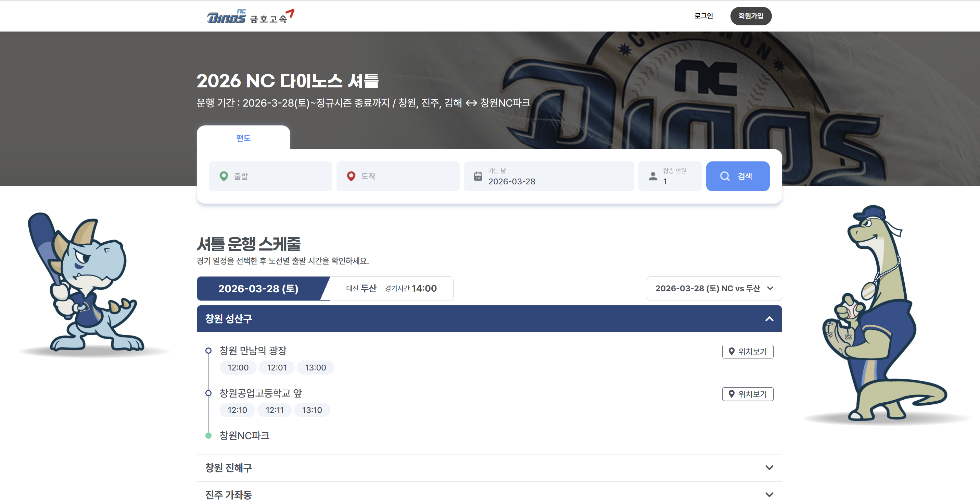Image resolution: width=980 pixels, height=500 pixels.
Task: Expand the 창원 진해구 section
Action: coord(769,468)
